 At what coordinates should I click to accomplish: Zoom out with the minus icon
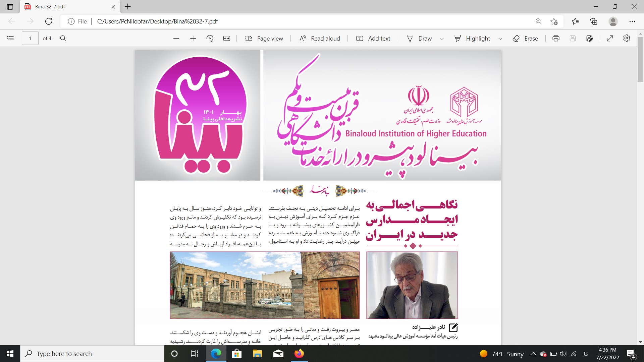[176, 39]
